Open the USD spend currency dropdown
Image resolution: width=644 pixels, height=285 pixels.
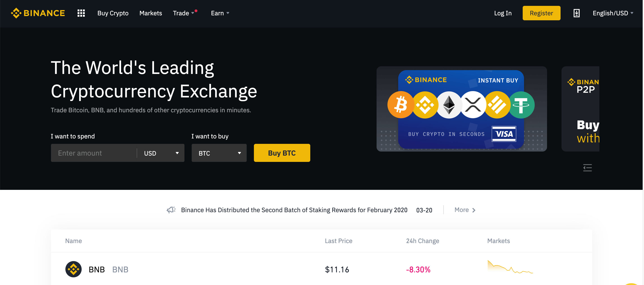(x=161, y=153)
